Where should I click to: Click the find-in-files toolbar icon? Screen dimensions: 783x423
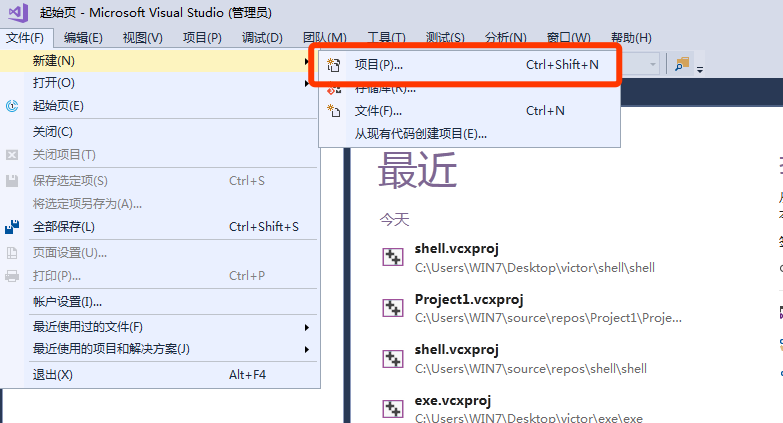[x=682, y=64]
